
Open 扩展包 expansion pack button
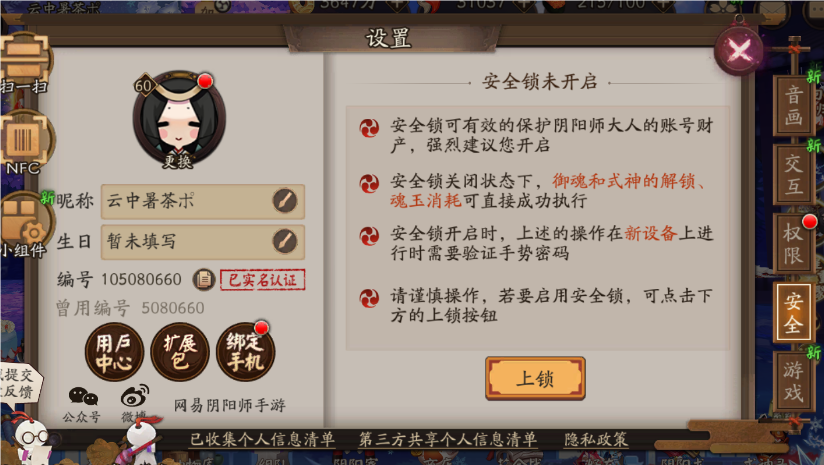tap(180, 352)
